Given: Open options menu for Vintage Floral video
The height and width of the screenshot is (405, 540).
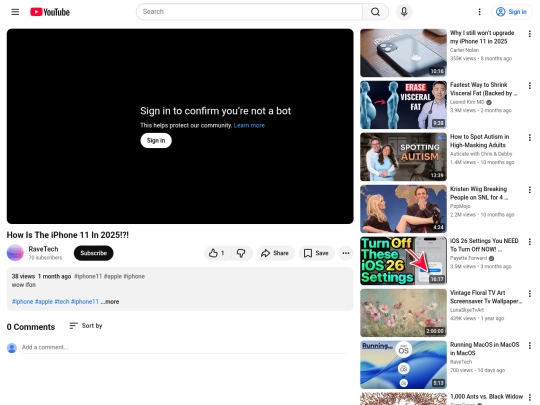Looking at the screenshot, I should click(530, 294).
